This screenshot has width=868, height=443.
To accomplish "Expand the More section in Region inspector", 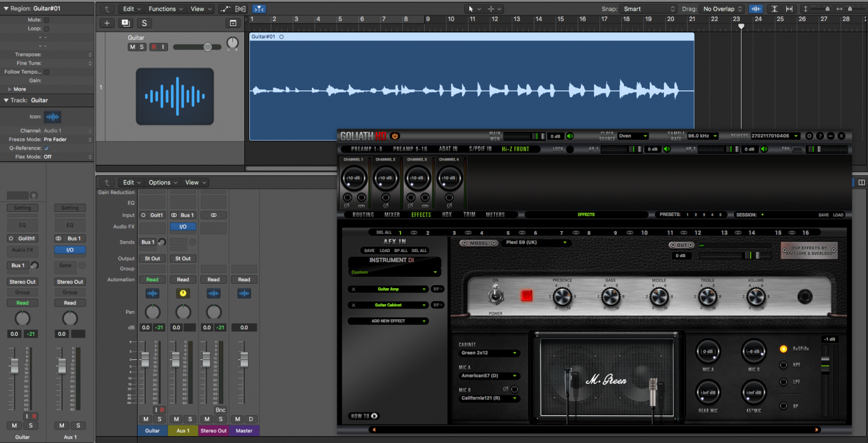I will point(8,89).
